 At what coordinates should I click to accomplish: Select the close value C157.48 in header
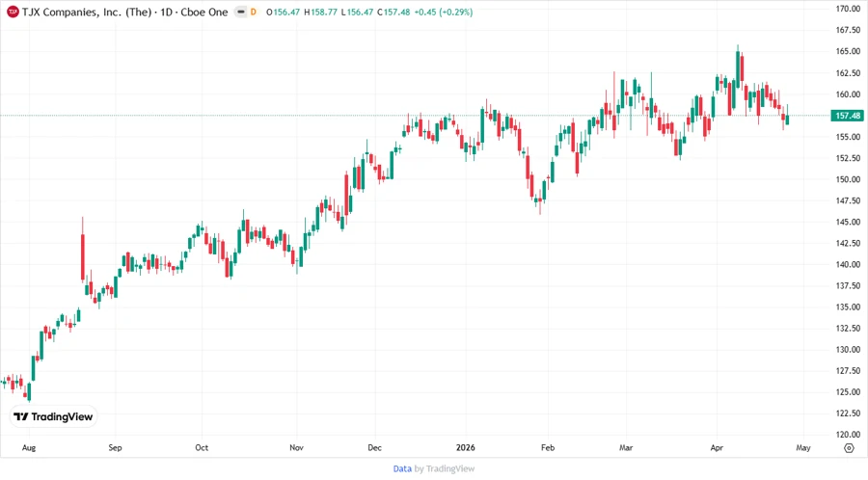393,12
